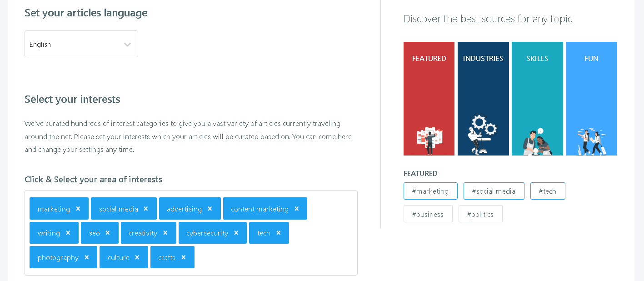Screen dimensions: 644x281
Task: Remove the photography interest tag
Action: click(87, 257)
